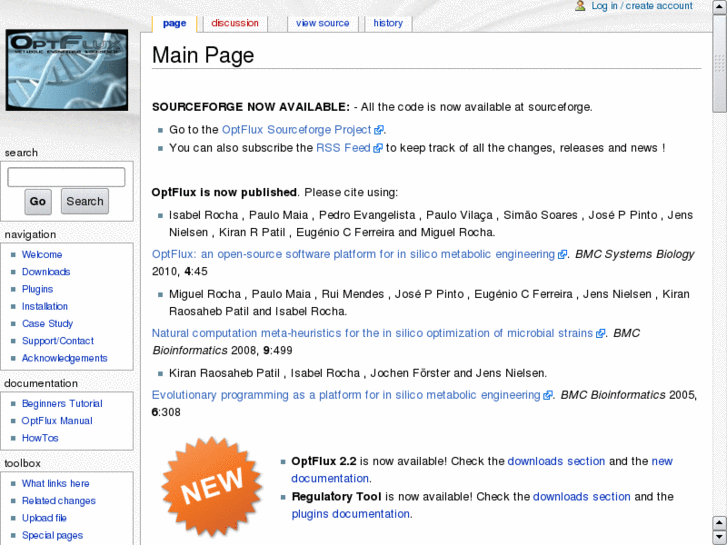Open Natural computation meta-heuristics paper link
This screenshot has height=545, width=727.
point(372,333)
